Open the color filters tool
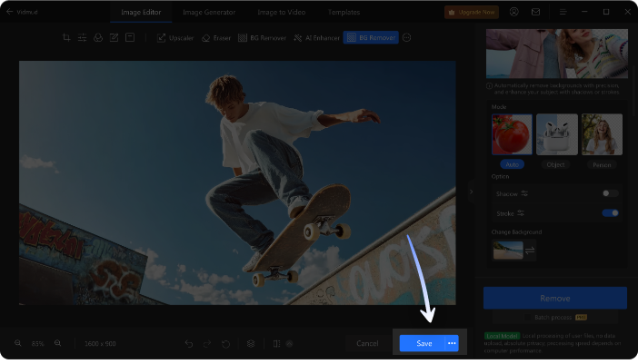The image size is (638, 364). click(98, 38)
